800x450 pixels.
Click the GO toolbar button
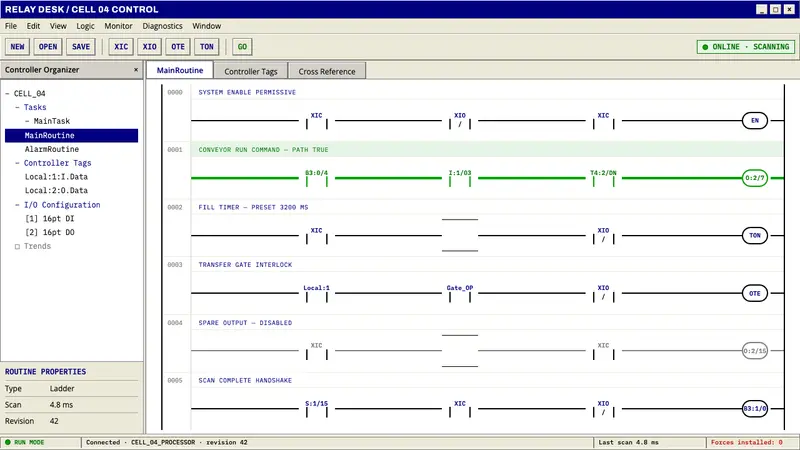[242, 46]
